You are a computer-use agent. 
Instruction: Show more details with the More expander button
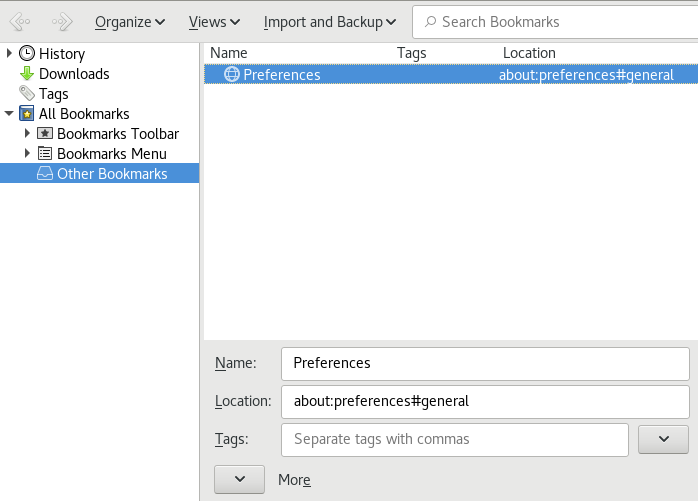[239, 479]
